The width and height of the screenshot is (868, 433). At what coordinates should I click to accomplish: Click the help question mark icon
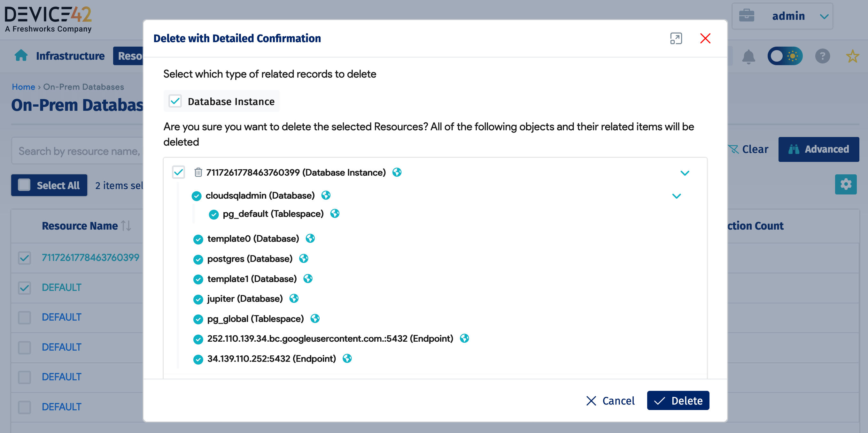tap(822, 56)
